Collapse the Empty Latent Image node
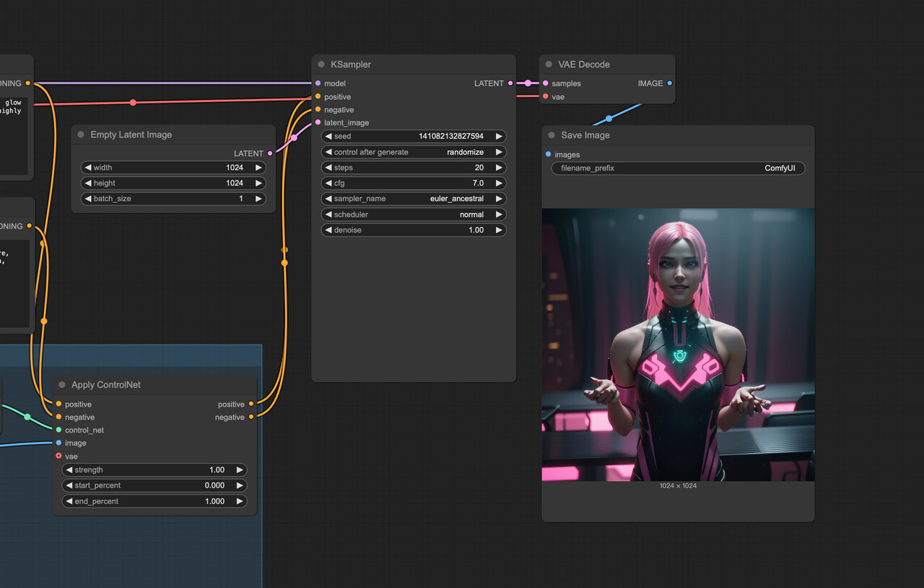The height and width of the screenshot is (588, 924). click(81, 135)
